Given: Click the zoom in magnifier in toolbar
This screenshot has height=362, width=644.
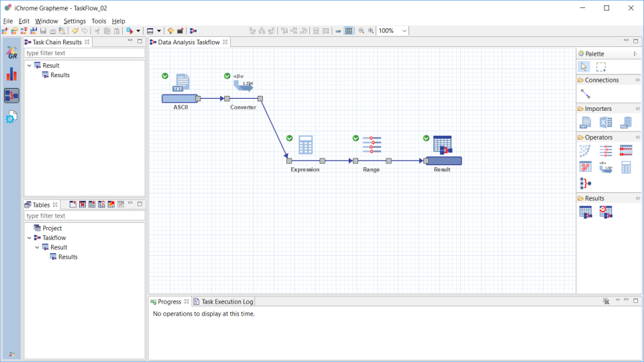Looking at the screenshot, I should [371, 31].
